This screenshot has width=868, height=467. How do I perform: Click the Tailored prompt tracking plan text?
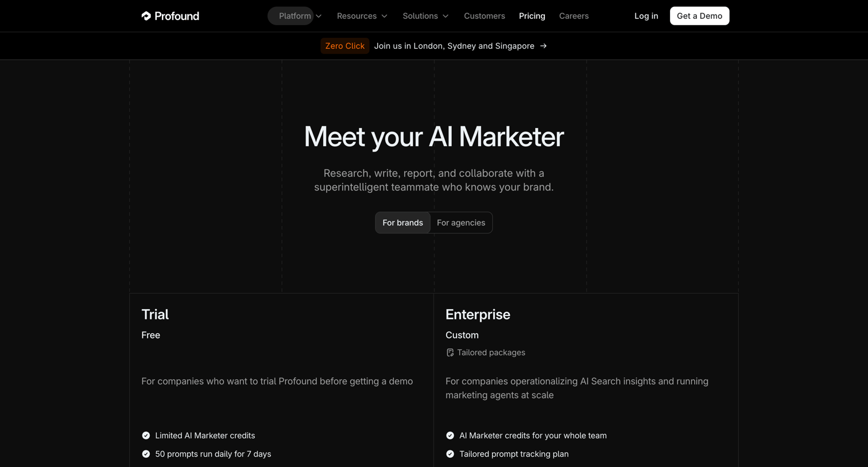[514, 454]
